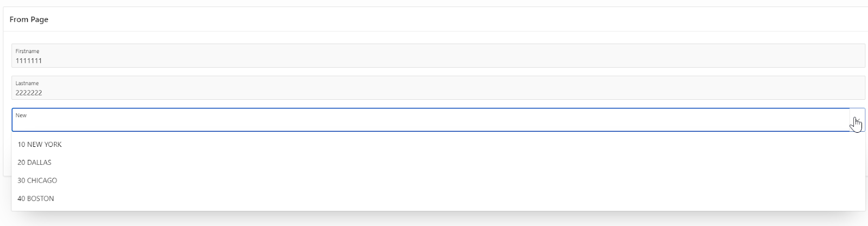Viewport: 868px width, 226px height.
Task: Click the New field label
Action: click(x=21, y=115)
